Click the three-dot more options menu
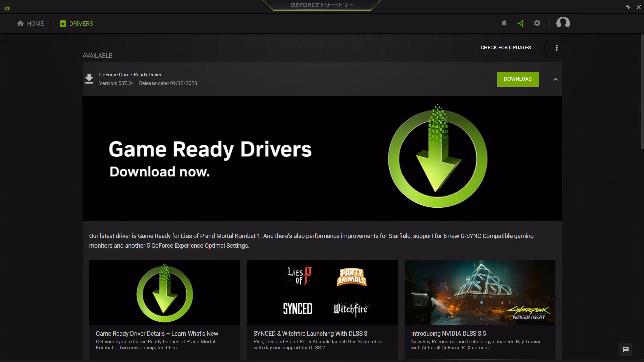This screenshot has height=362, width=644. pyautogui.click(x=557, y=48)
